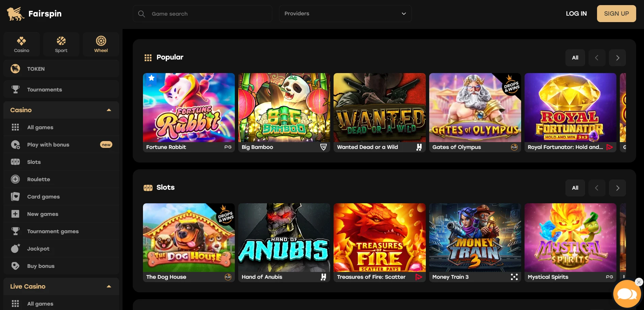The width and height of the screenshot is (644, 310).
Task: Collapse the Casino sidebar section
Action: (109, 110)
